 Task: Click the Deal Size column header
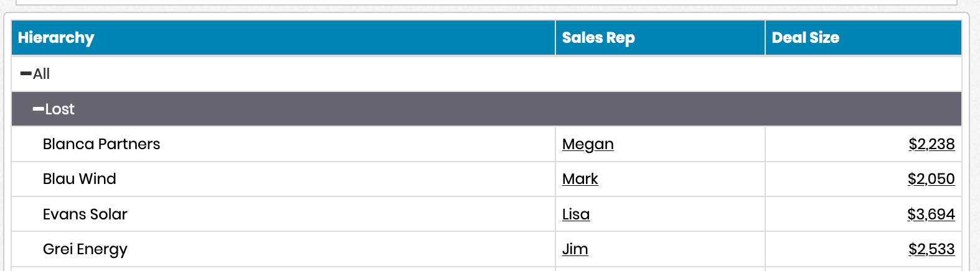805,38
